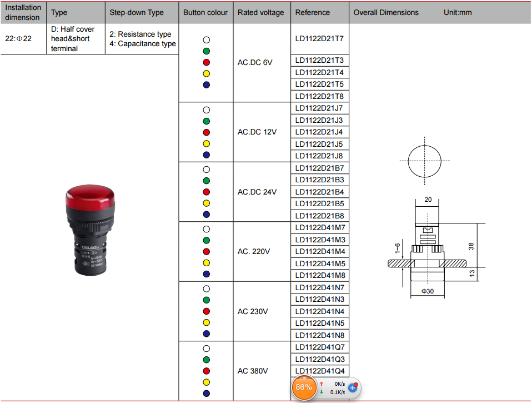The height and width of the screenshot is (403, 532).
Task: Click reference LD1122D21T8
Action: tap(319, 96)
